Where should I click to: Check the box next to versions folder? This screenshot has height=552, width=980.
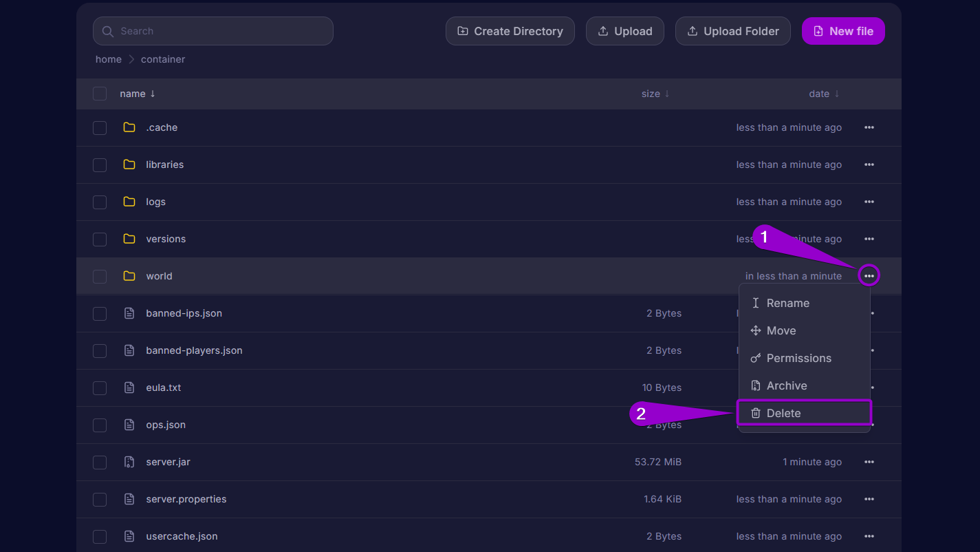click(100, 239)
